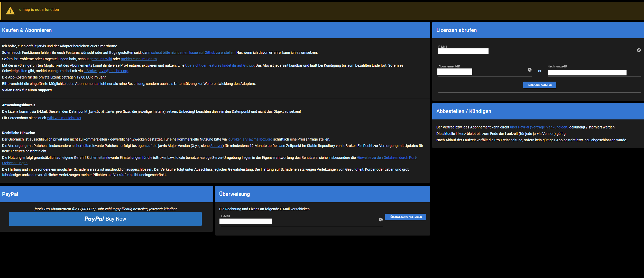This screenshot has height=278, width=644.
Task: Open the "gerne ins Wiki" link
Action: pos(101,59)
